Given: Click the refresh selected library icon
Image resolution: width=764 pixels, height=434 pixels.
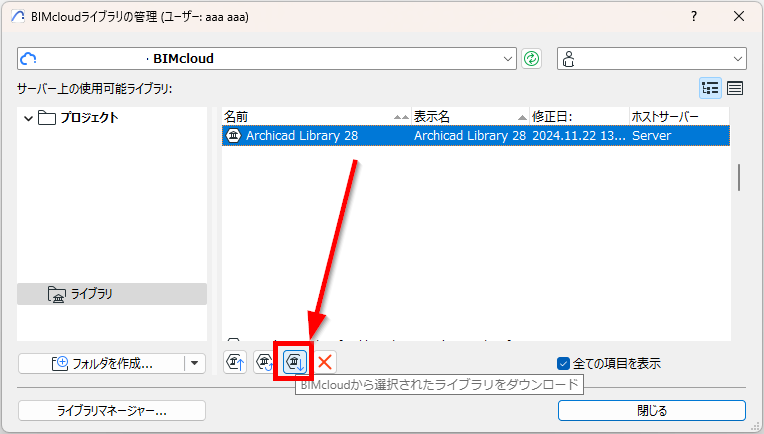Looking at the screenshot, I should (265, 362).
